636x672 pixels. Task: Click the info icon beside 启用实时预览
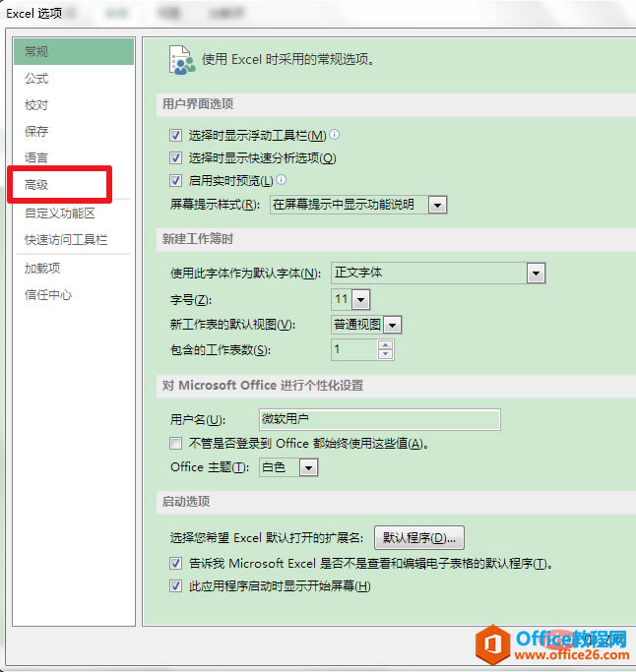point(282,180)
